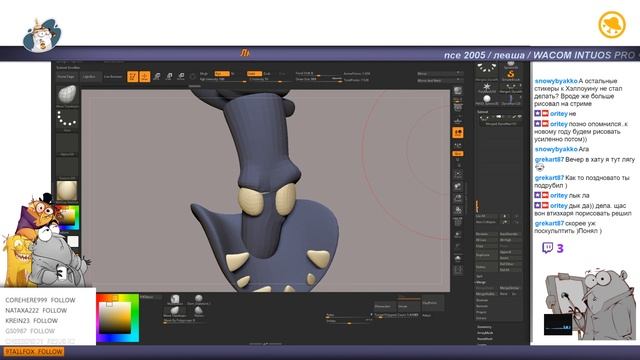Select the Move transform icon in top shelf
This screenshot has width=640, height=360.
tap(156, 76)
